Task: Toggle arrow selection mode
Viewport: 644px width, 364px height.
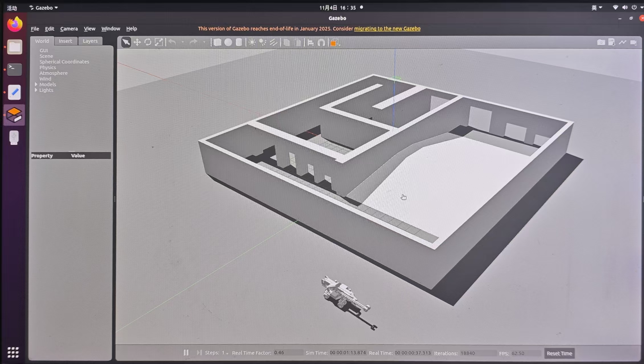Action: point(126,42)
